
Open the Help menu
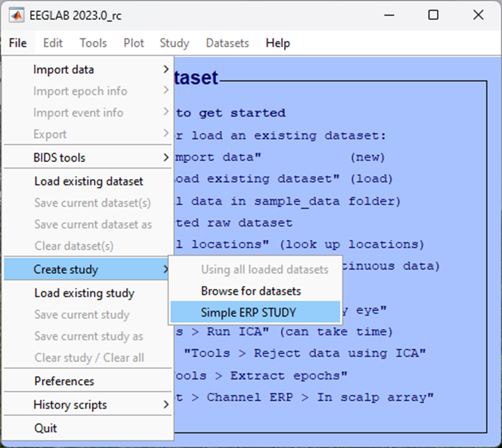coord(277,43)
